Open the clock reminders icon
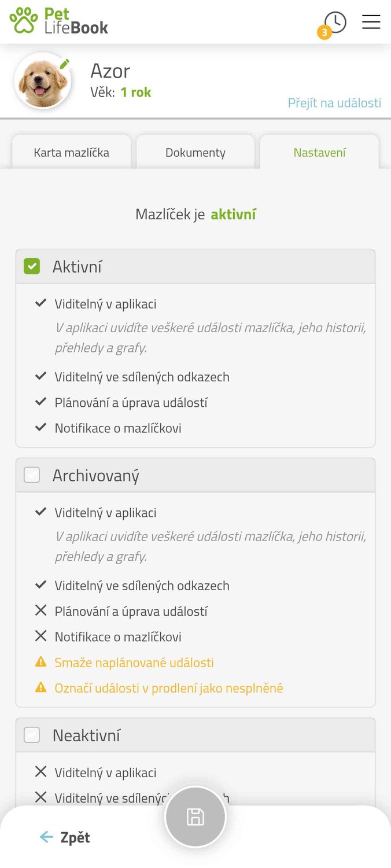 click(335, 23)
